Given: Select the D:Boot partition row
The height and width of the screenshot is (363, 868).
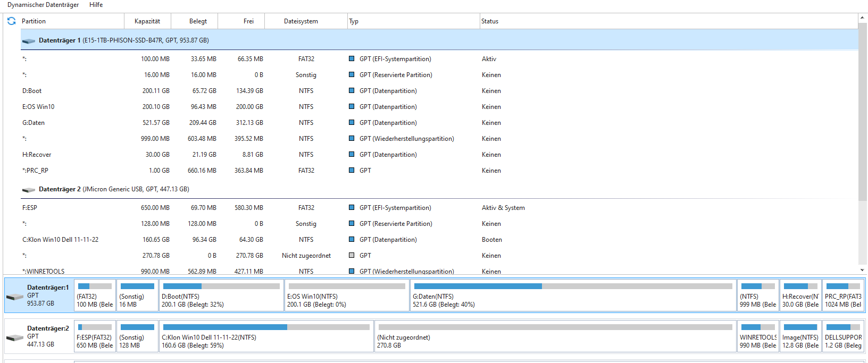Looking at the screenshot, I should [x=439, y=91].
